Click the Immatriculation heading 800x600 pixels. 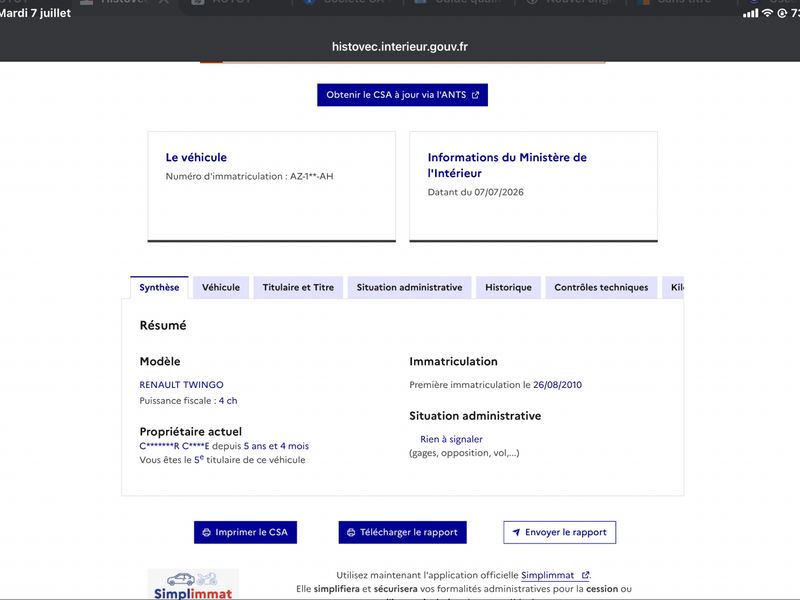[453, 361]
